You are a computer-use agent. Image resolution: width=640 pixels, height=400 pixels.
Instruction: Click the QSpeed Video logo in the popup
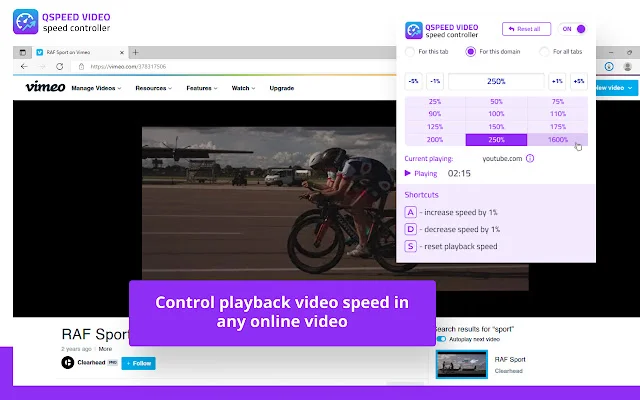point(413,31)
